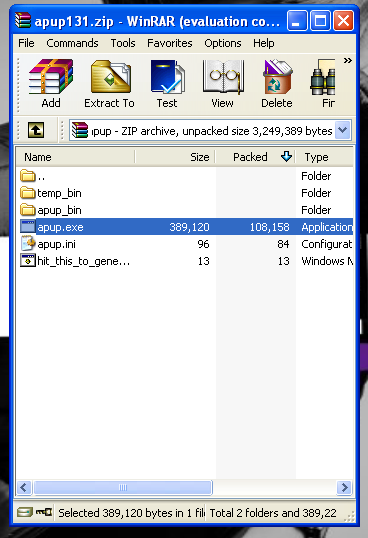
Task: Click the temp_bin folder icon
Action: [28, 193]
